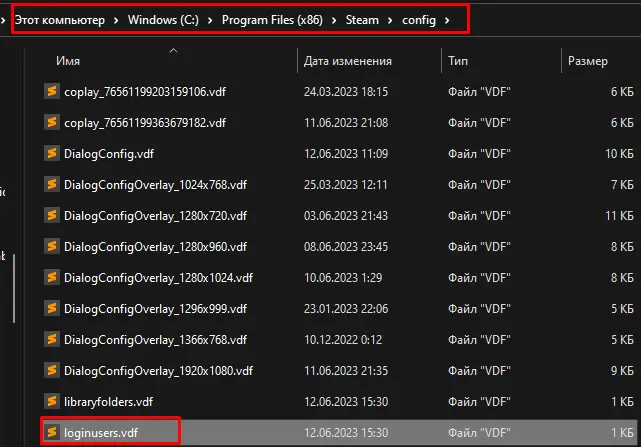
Task: Open Program Files (x86) breadcrumb
Action: pos(272,20)
